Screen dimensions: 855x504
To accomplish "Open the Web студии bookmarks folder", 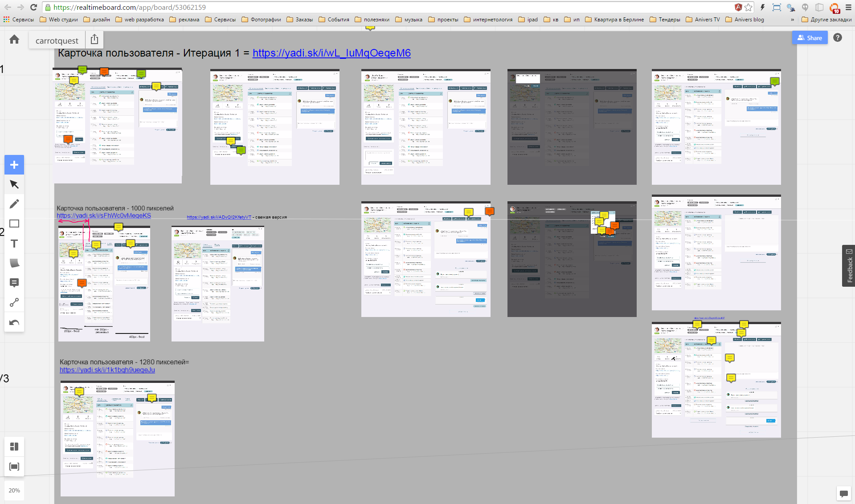I will [59, 20].
